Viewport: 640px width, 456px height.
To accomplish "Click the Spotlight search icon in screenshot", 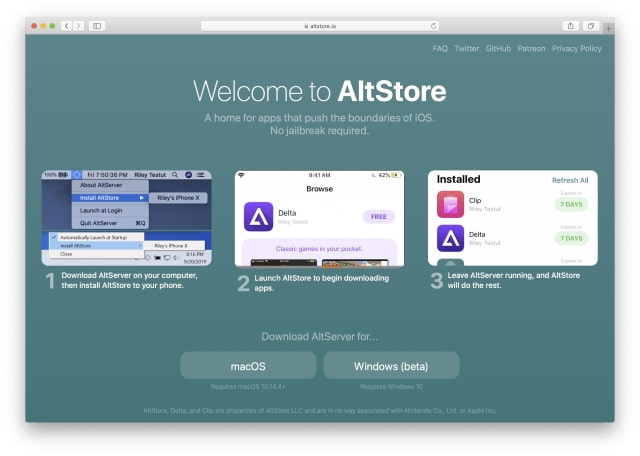I will (175, 175).
